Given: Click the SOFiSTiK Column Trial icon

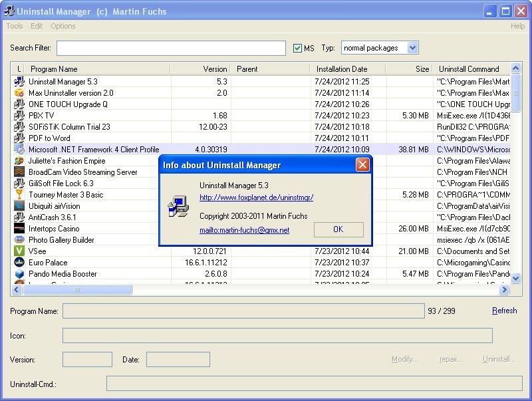Looking at the screenshot, I should click(19, 127).
